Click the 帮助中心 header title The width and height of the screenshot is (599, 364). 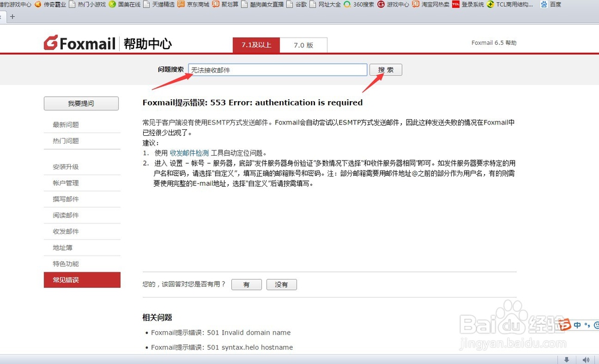pyautogui.click(x=148, y=44)
